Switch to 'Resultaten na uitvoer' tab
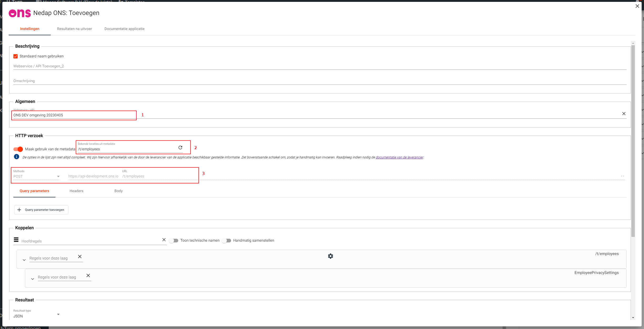Viewport: 644px width, 329px height. (x=74, y=29)
